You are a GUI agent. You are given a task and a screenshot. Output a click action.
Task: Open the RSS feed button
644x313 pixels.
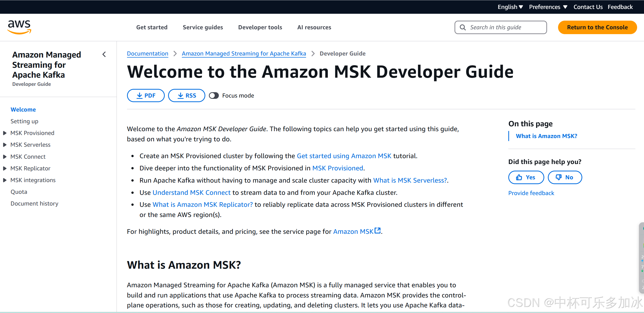(x=186, y=96)
